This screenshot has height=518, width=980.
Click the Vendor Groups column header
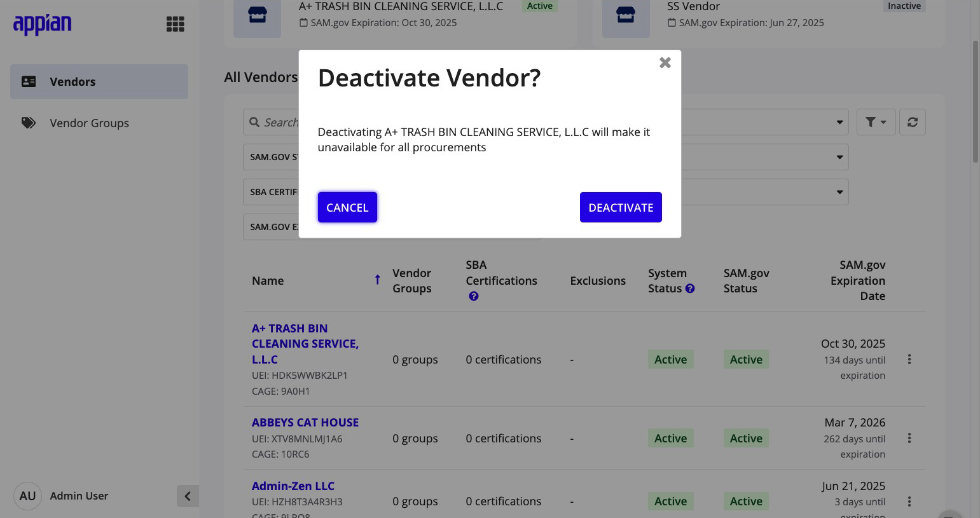pos(412,280)
